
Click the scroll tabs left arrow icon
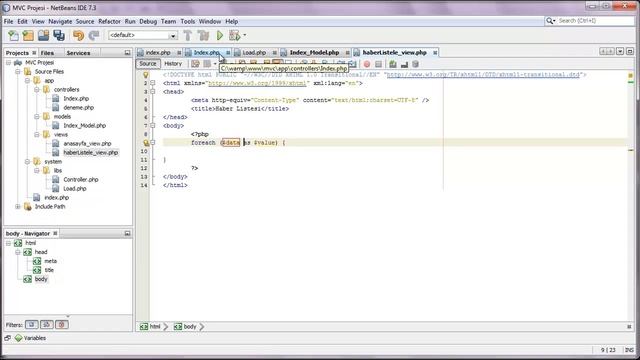tap(603, 51)
